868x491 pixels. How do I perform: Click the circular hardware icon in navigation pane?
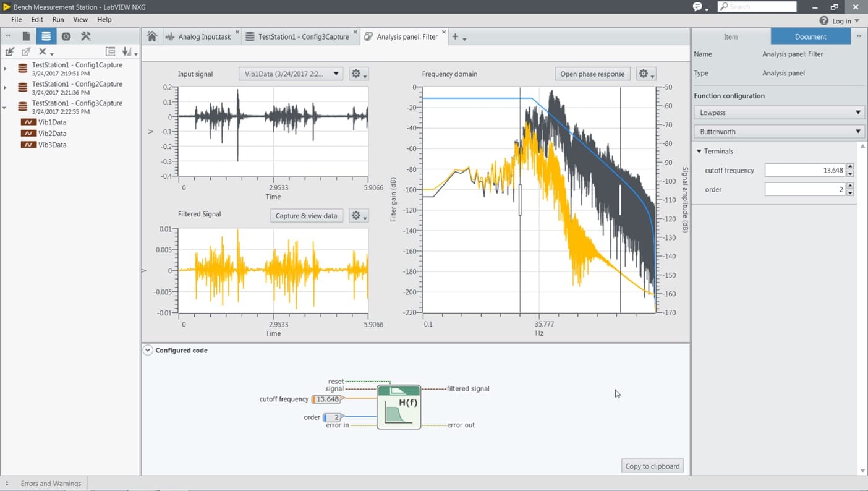tap(66, 36)
